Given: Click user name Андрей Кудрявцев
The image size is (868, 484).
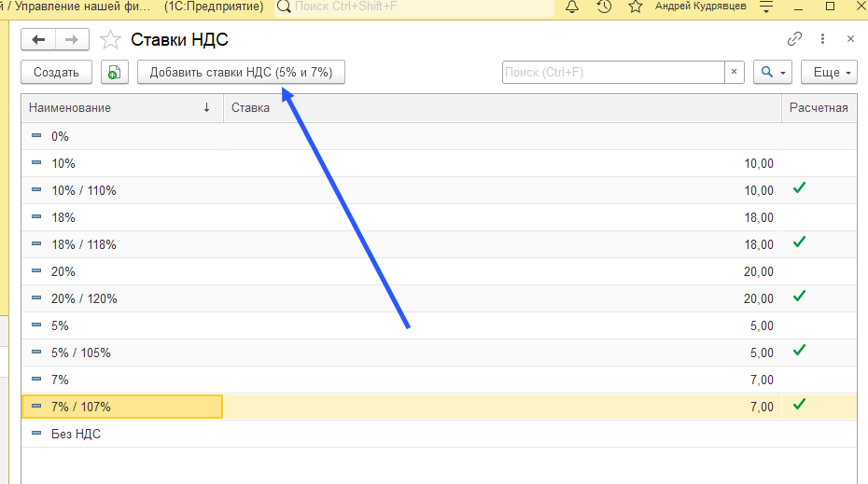Looking at the screenshot, I should click(701, 7).
